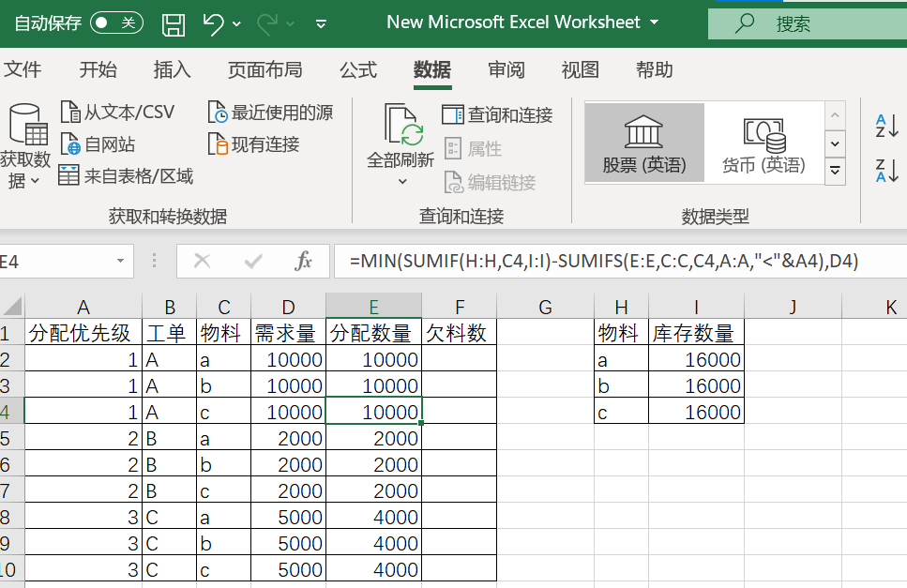Viewport: 907px width, 588px height.
Task: Select 货币 (英语) data type
Action: (x=763, y=143)
